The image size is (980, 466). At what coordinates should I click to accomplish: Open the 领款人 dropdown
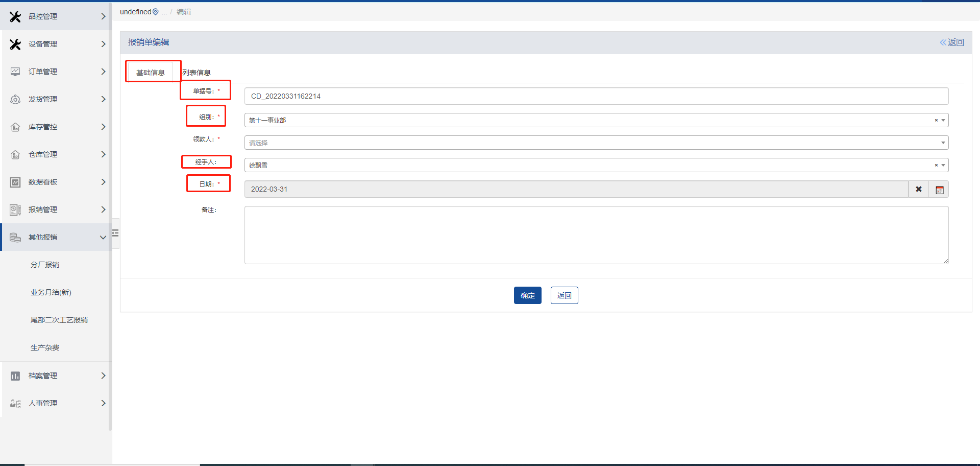943,143
